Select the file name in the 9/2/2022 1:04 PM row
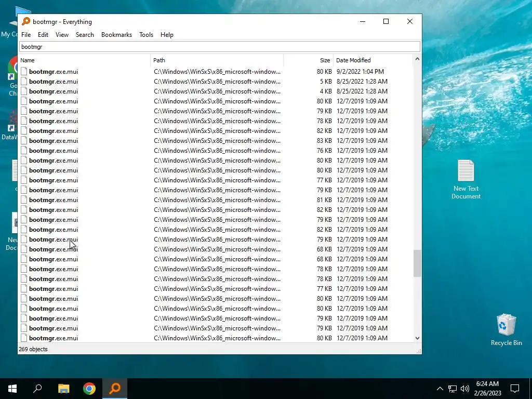 pyautogui.click(x=54, y=72)
